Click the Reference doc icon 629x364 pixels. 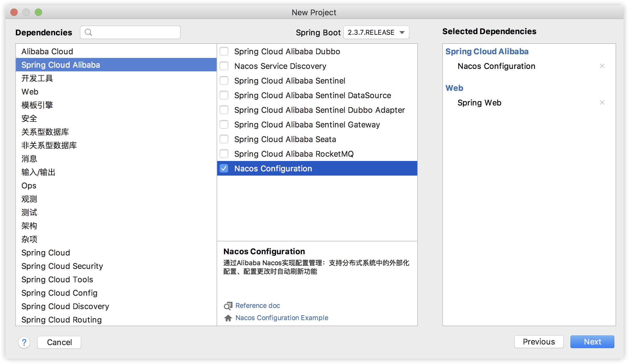[228, 306]
